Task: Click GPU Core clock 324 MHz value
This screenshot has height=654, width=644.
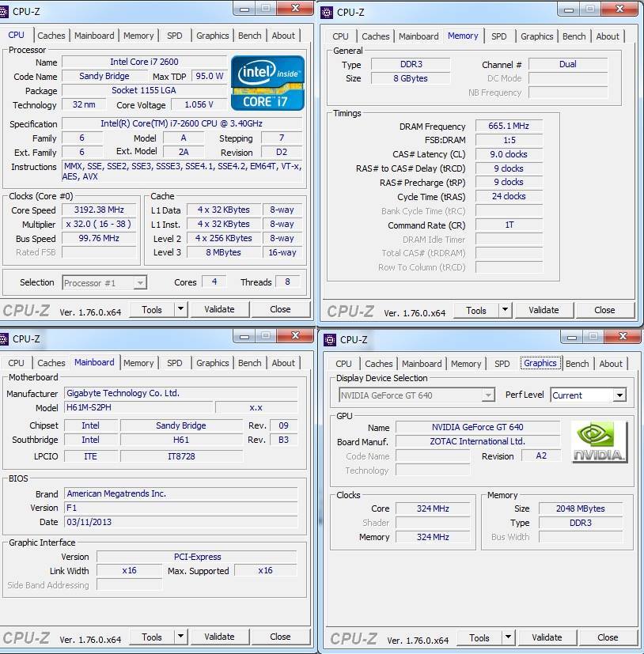Action: coord(433,508)
